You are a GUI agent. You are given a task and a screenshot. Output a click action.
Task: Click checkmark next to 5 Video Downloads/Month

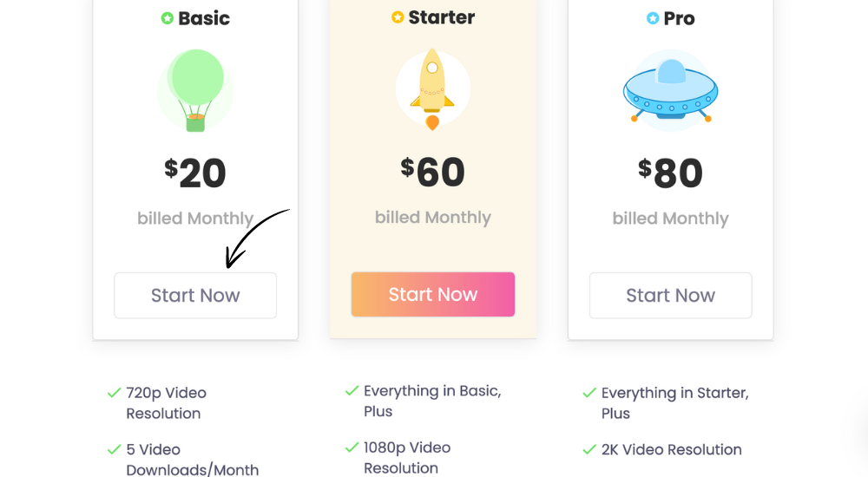(114, 449)
